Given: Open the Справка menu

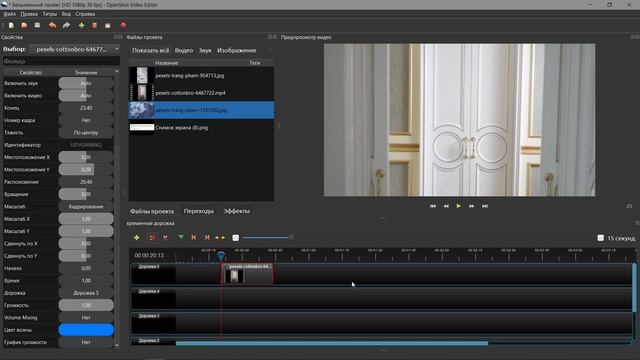Looking at the screenshot, I should click(x=85, y=14).
